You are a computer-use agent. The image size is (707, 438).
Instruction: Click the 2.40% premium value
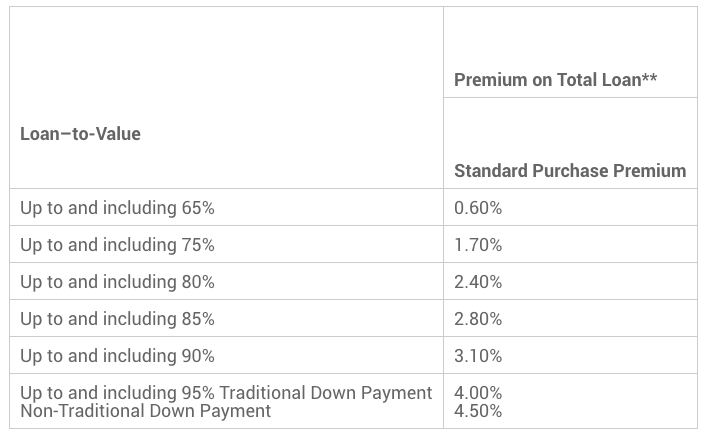coord(478,282)
